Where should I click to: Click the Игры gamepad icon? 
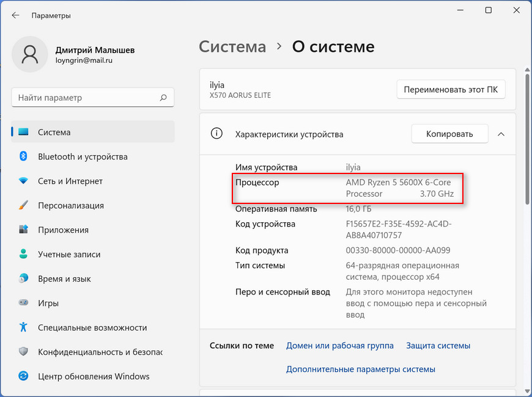pyautogui.click(x=23, y=303)
